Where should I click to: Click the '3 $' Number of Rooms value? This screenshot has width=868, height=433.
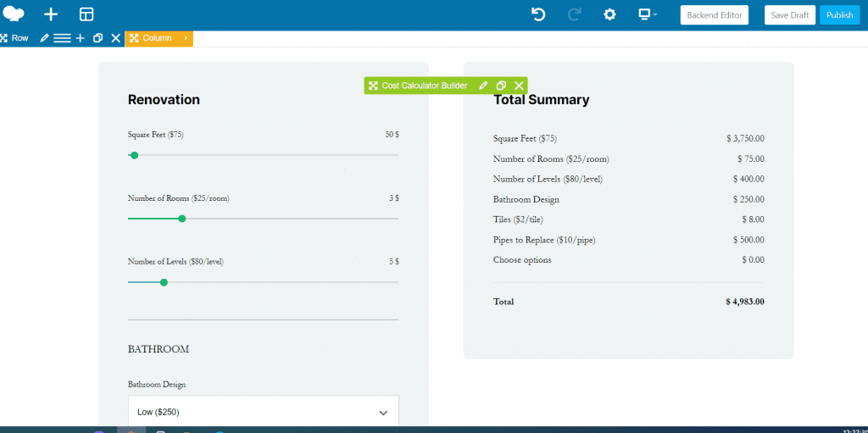(x=394, y=198)
